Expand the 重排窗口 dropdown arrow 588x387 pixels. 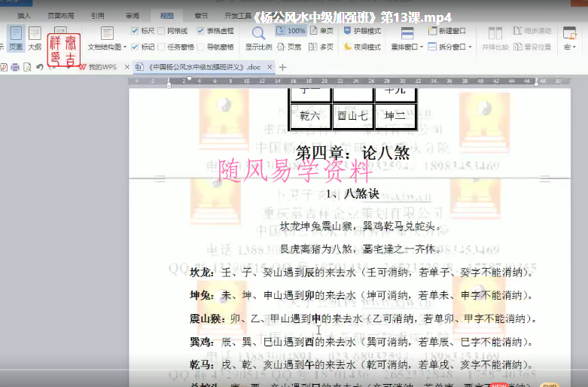tap(422, 47)
